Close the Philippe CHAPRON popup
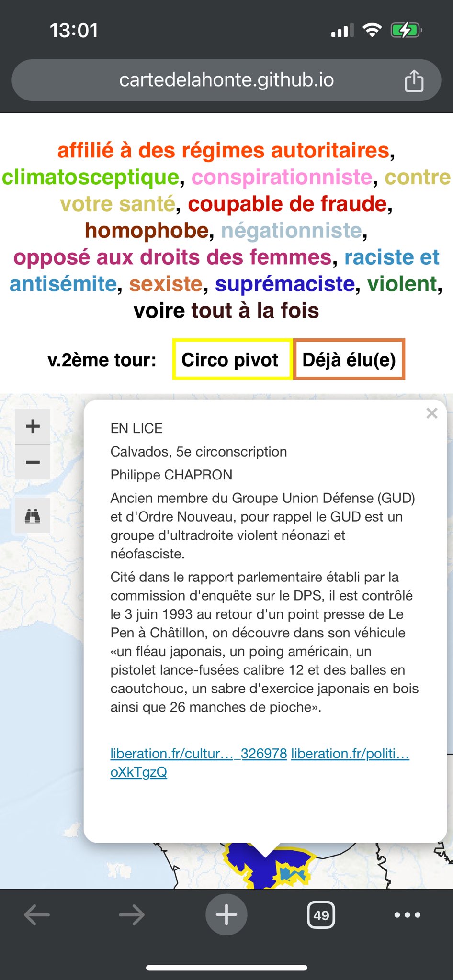453x980 pixels. point(431,413)
